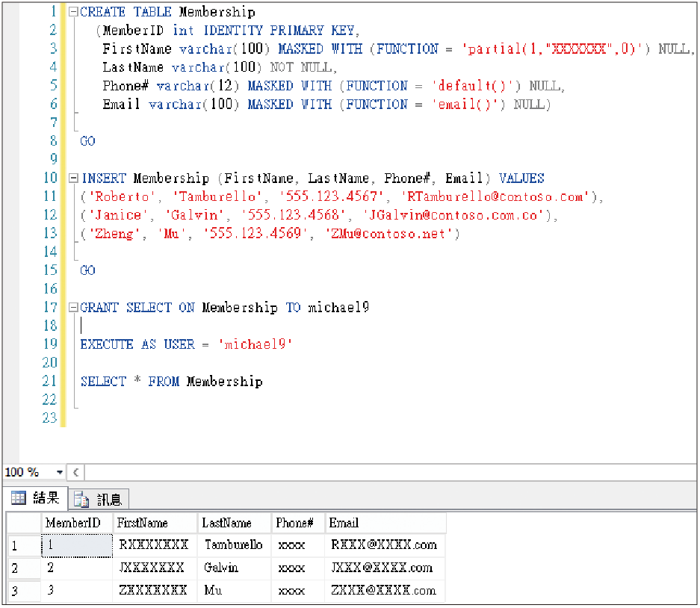
Task: Select the MemberID column header
Action: [77, 523]
